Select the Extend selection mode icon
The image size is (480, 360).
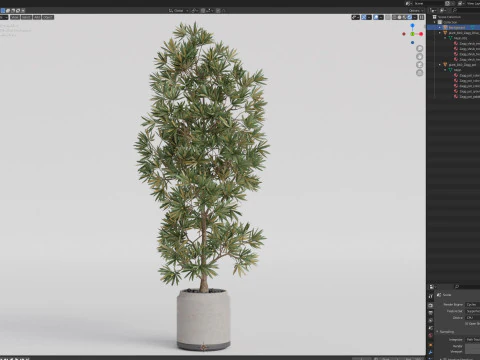coord(8,11)
